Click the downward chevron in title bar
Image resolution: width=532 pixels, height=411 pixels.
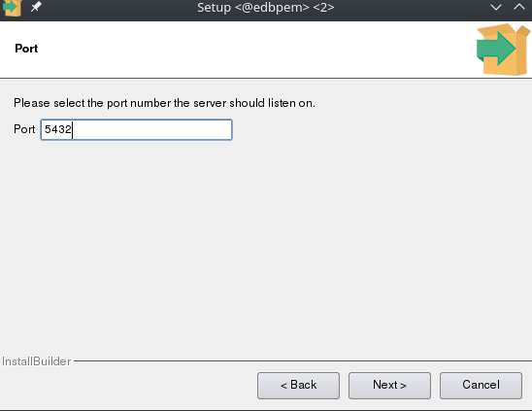496,7
